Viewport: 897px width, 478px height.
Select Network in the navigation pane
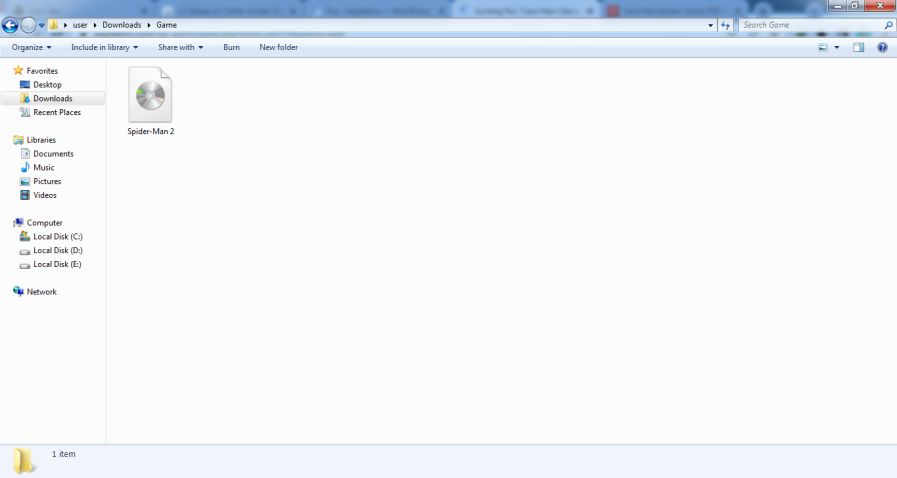(42, 292)
